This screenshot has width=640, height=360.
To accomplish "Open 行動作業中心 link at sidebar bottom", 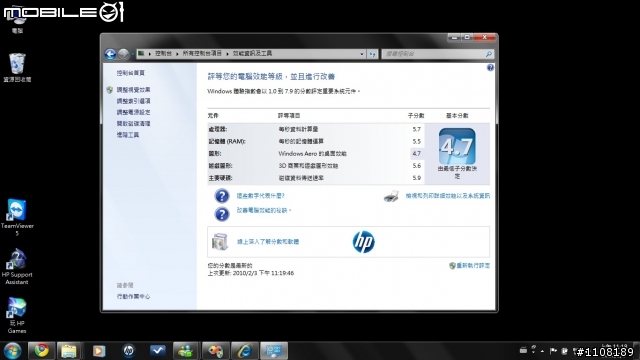I will click(133, 296).
